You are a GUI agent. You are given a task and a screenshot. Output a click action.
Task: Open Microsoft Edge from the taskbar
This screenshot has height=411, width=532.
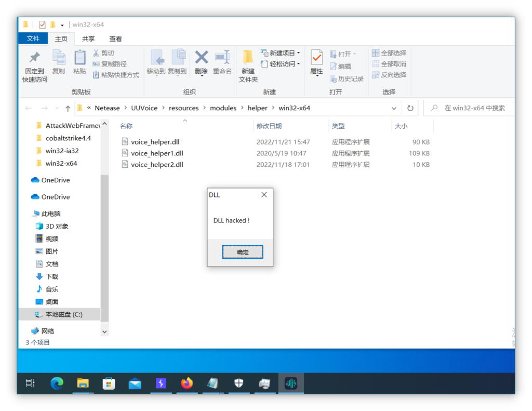coord(57,383)
